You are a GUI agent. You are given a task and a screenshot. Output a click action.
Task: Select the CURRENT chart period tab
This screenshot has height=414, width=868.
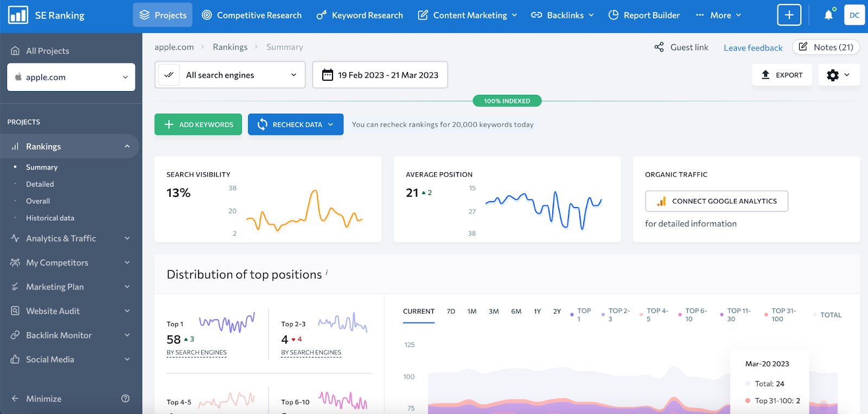[x=419, y=312]
